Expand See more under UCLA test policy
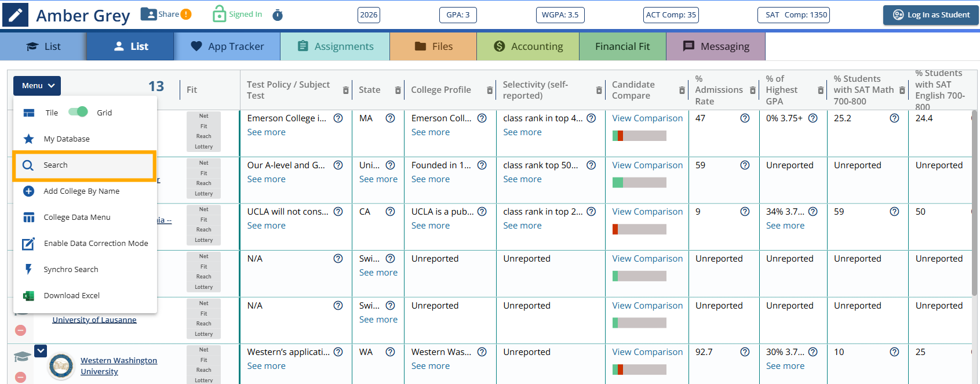980x384 pixels. pyautogui.click(x=266, y=226)
